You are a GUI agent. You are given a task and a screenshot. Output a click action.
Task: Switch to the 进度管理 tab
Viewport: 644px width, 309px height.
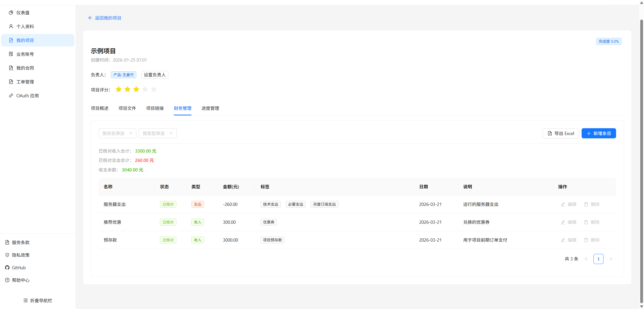[210, 108]
